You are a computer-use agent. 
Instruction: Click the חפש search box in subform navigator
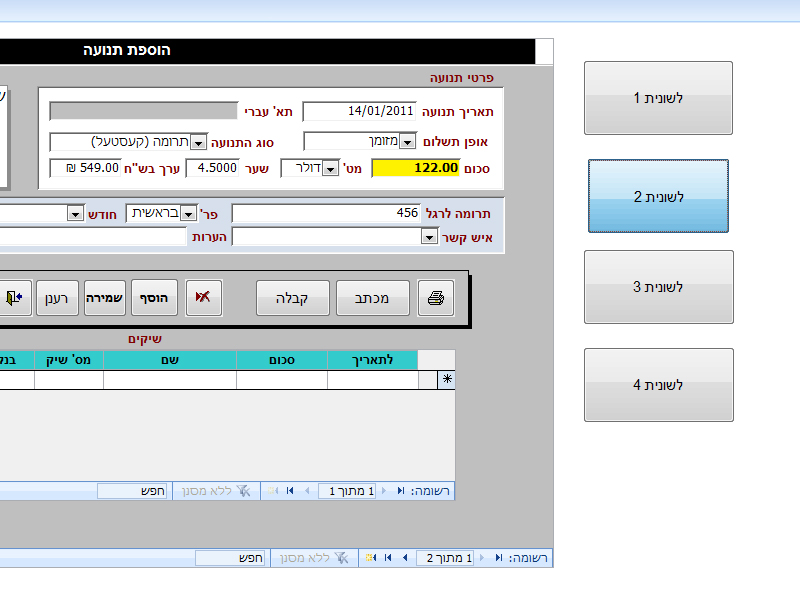[x=132, y=491]
